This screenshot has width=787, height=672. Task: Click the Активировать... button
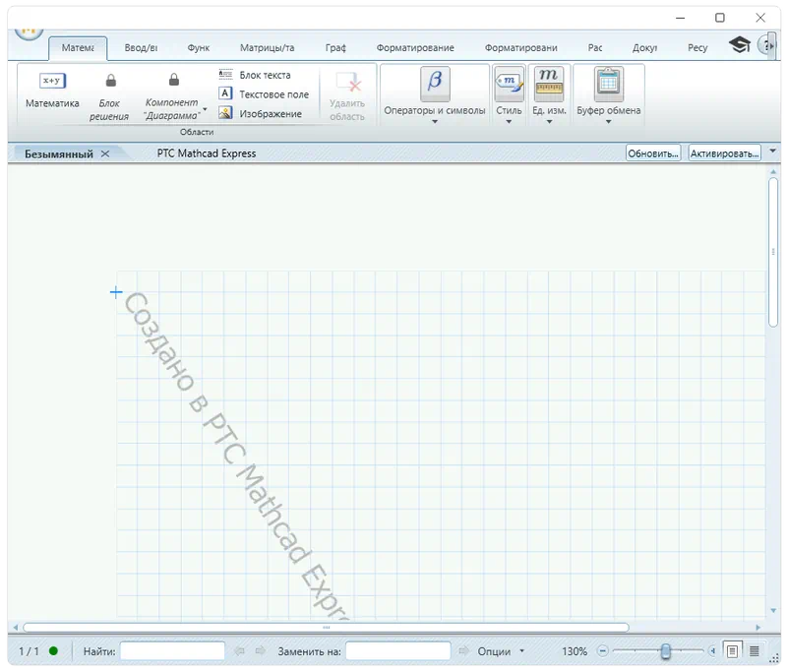[724, 153]
